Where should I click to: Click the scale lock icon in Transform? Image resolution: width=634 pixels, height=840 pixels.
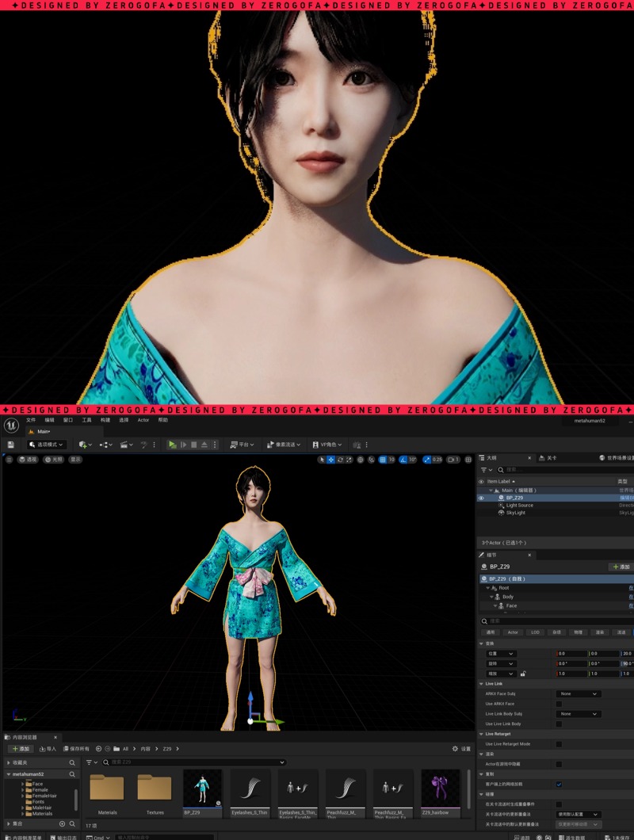pyautogui.click(x=523, y=674)
